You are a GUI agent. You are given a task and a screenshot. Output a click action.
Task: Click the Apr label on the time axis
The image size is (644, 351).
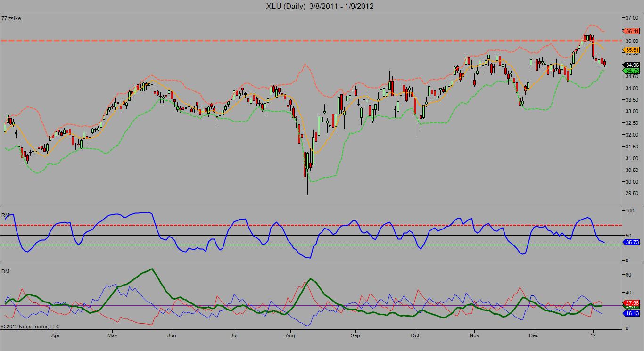[x=56, y=336]
